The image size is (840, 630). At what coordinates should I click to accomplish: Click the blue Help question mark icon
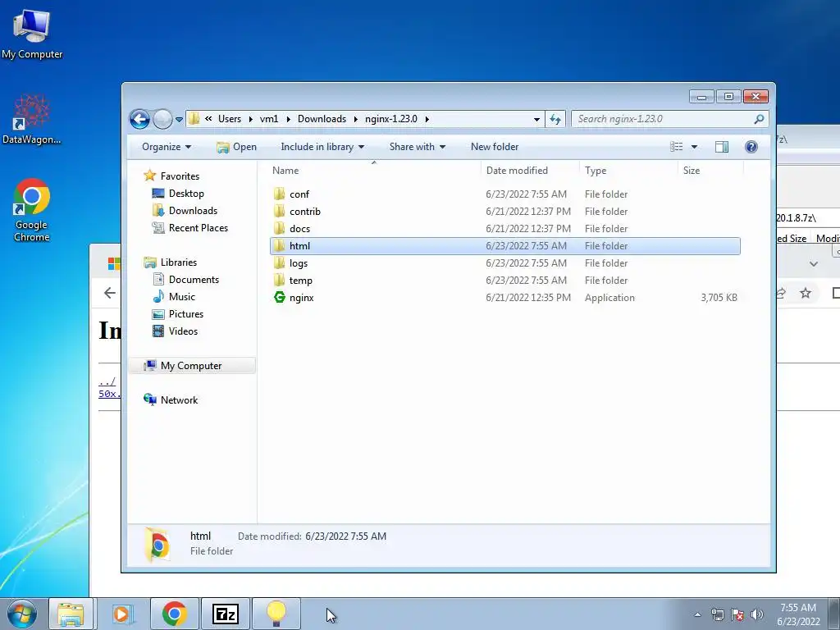[751, 147]
